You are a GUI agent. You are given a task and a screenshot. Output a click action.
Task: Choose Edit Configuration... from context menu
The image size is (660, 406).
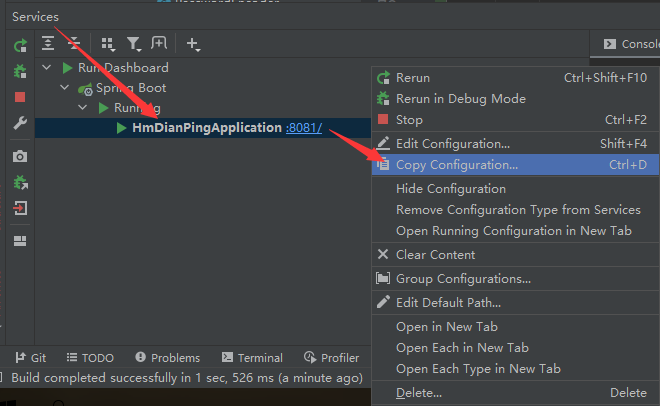click(452, 144)
